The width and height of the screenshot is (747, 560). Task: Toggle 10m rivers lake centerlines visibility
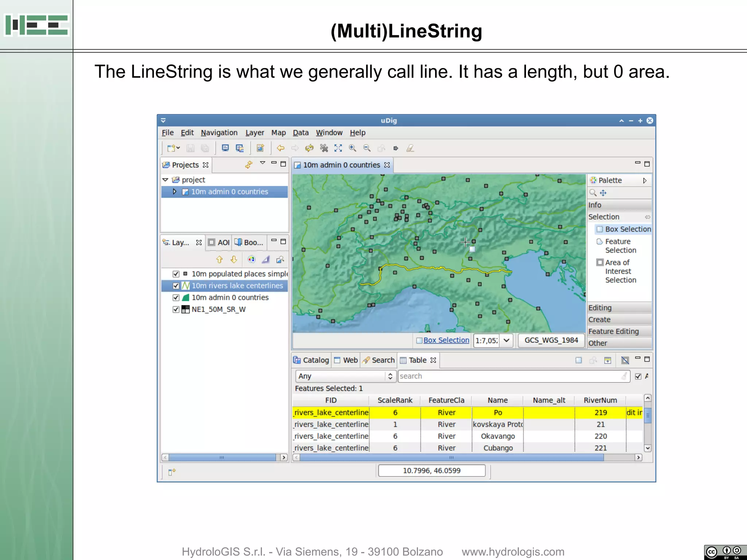pyautogui.click(x=176, y=285)
